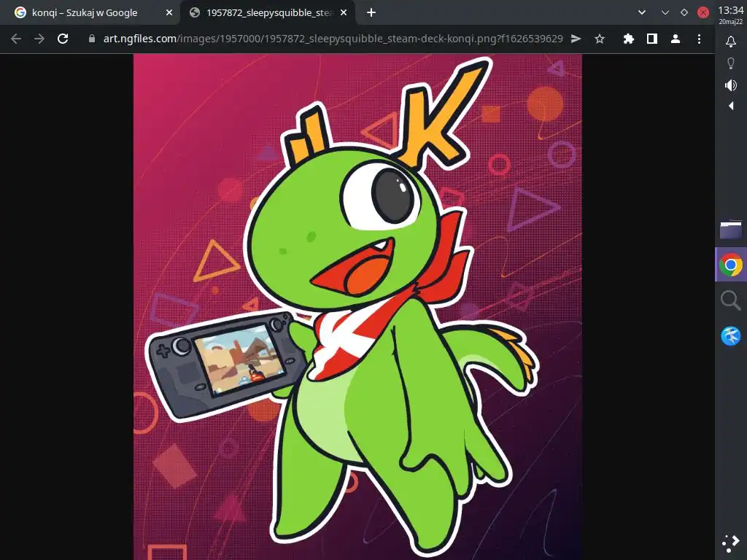Share this page using the send icon

(576, 39)
